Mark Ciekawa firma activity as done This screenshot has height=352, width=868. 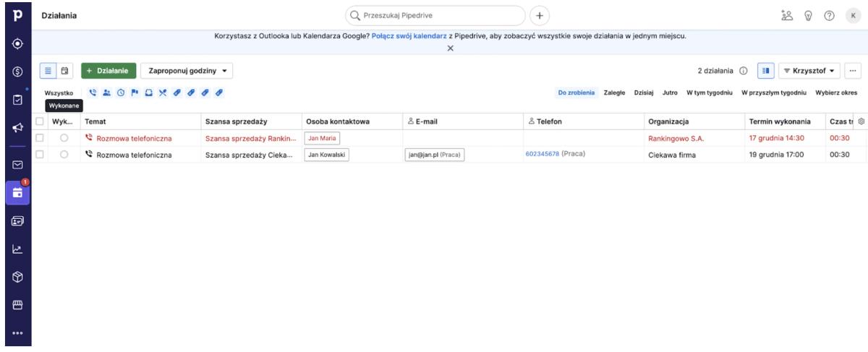(x=64, y=154)
